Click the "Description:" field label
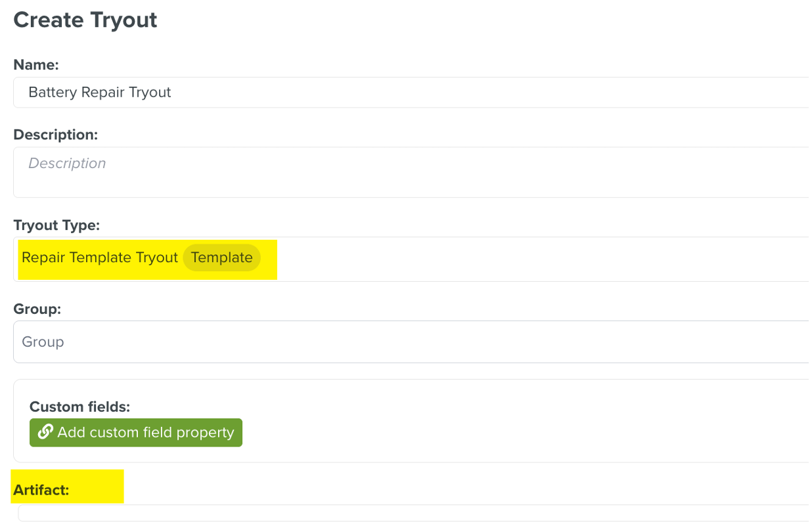Viewport: 812px width, 532px height. click(55, 135)
